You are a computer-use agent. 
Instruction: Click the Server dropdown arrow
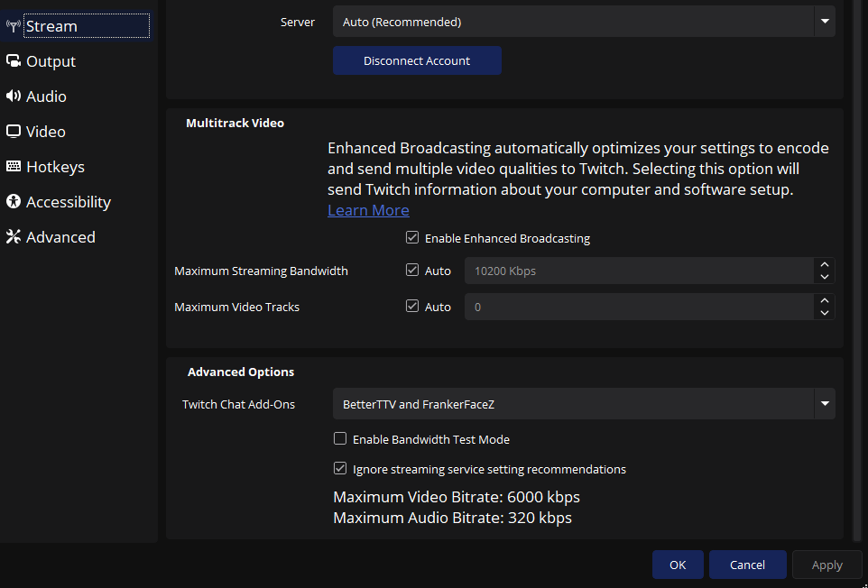825,22
